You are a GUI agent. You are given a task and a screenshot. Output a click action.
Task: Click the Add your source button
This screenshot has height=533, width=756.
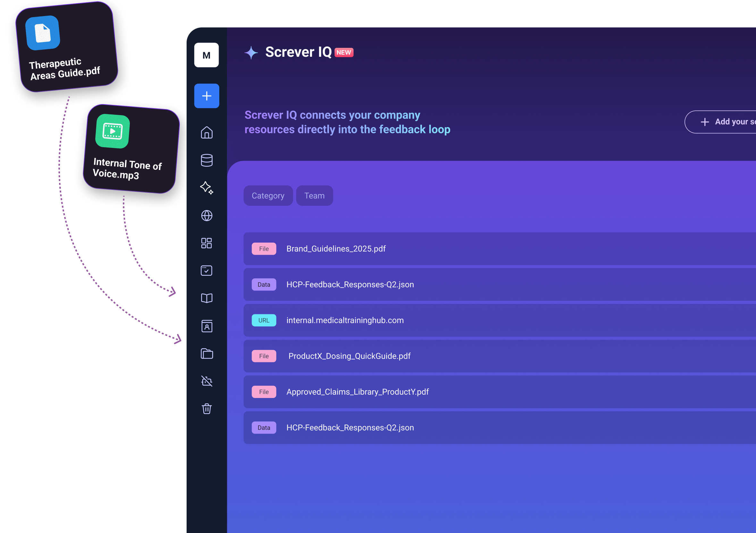[x=724, y=122]
